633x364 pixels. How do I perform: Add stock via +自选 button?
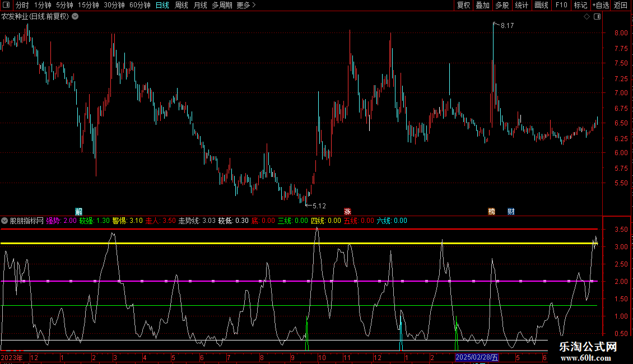pyautogui.click(x=601, y=6)
